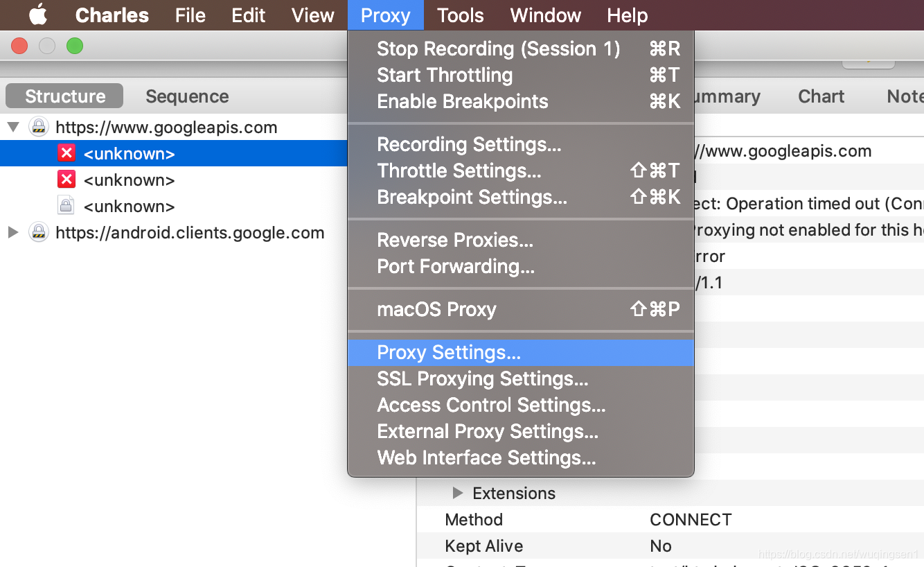This screenshot has width=924, height=567.
Task: Switch to the Chart tab
Action: pyautogui.click(x=821, y=96)
